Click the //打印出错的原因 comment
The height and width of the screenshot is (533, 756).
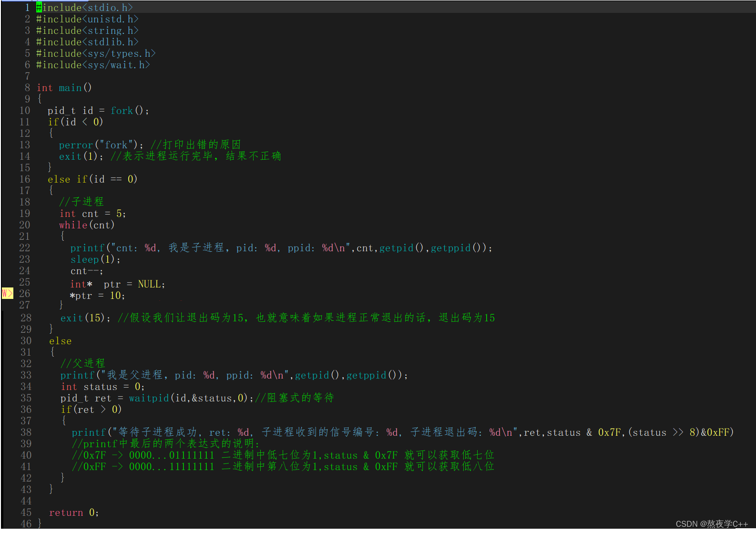coord(196,145)
